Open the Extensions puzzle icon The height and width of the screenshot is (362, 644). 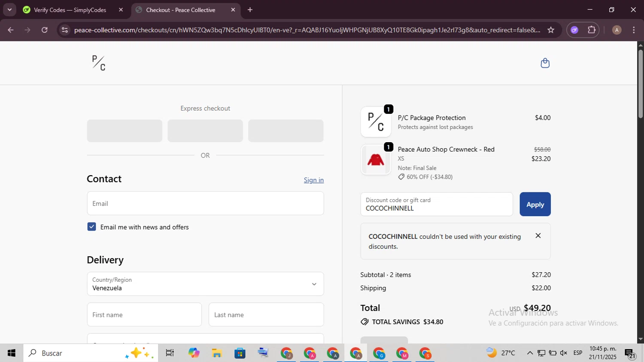pyautogui.click(x=592, y=30)
